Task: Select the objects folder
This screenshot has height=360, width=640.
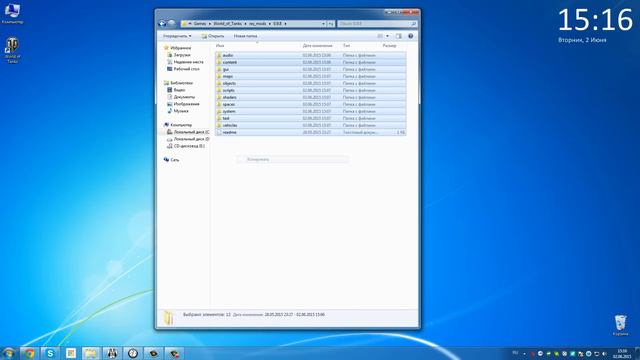Action: click(x=311, y=83)
